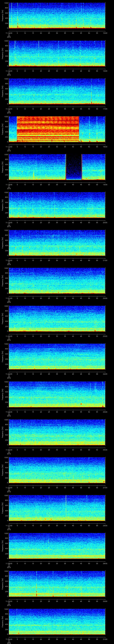Select the spectrogram panel starting at 11:16:00
The image size is (114, 644).
coord(57,91)
